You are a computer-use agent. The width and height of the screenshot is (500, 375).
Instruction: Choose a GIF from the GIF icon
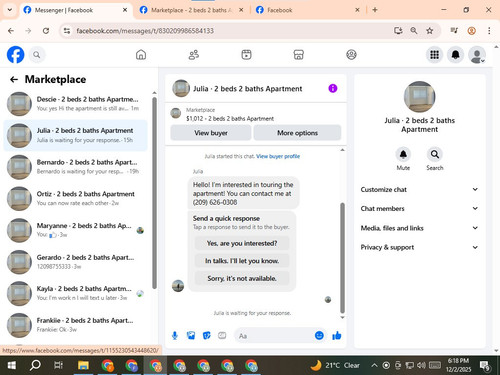[x=222, y=336]
